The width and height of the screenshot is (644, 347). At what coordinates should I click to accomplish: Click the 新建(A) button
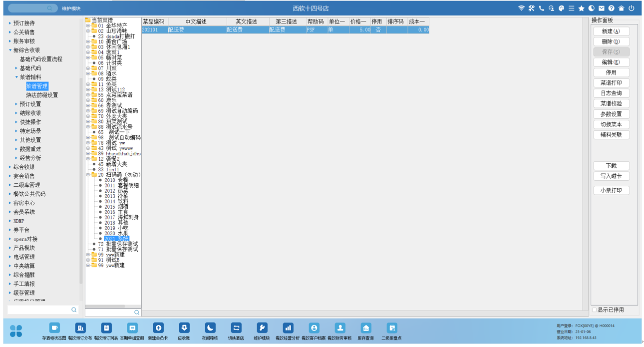click(x=611, y=31)
